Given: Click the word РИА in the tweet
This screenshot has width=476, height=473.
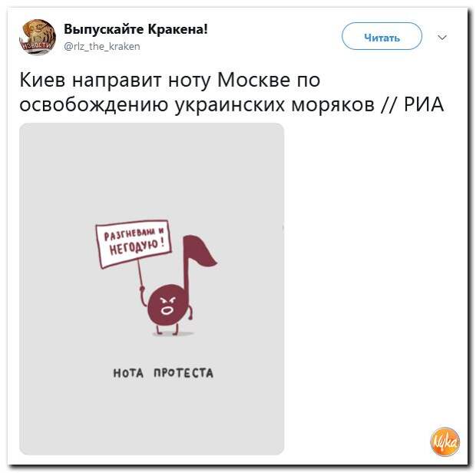Looking at the screenshot, I should [424, 104].
